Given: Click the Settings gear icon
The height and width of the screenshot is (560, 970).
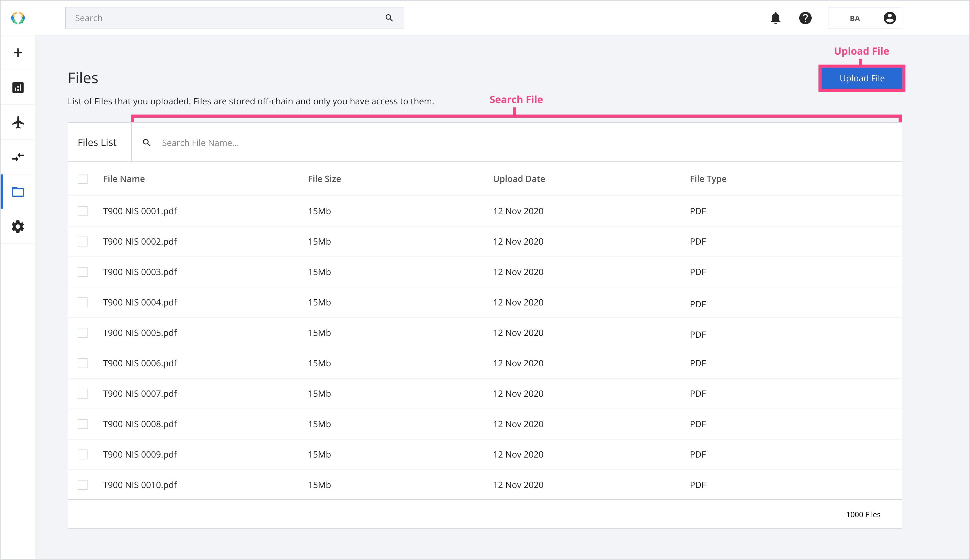Looking at the screenshot, I should coord(18,227).
